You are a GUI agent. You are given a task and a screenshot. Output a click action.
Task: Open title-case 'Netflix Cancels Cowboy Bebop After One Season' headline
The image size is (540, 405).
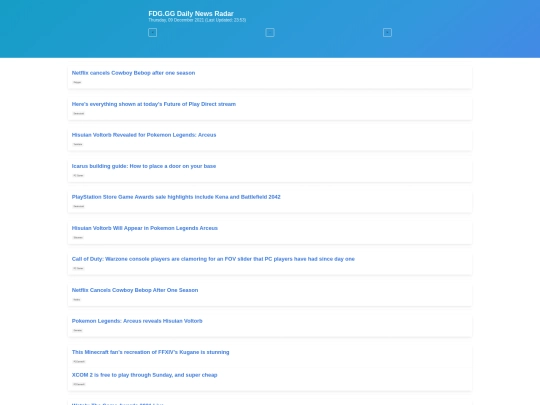pos(135,290)
